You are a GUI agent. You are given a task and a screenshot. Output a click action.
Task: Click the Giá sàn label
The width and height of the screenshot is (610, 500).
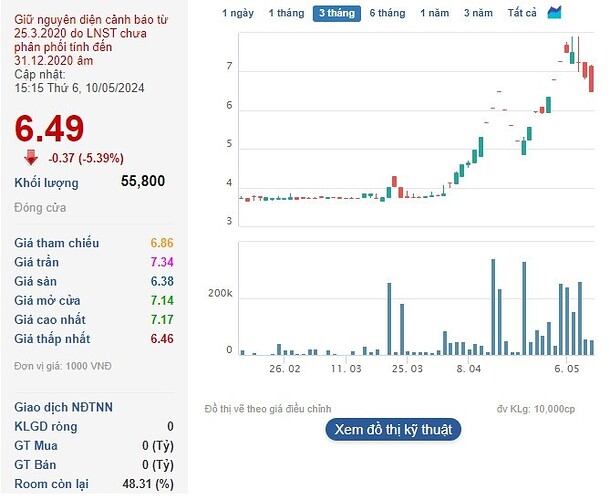[35, 281]
